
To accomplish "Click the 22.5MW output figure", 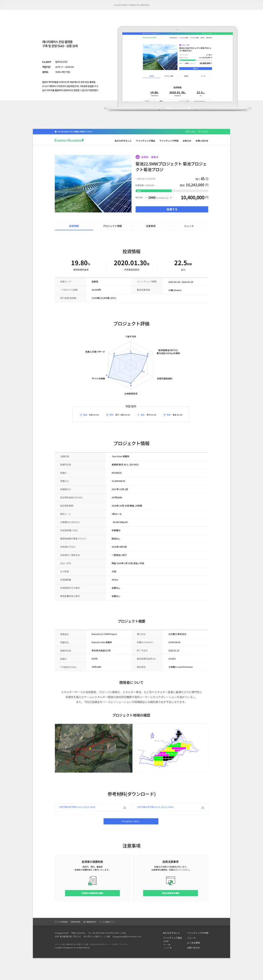I will click(x=183, y=263).
